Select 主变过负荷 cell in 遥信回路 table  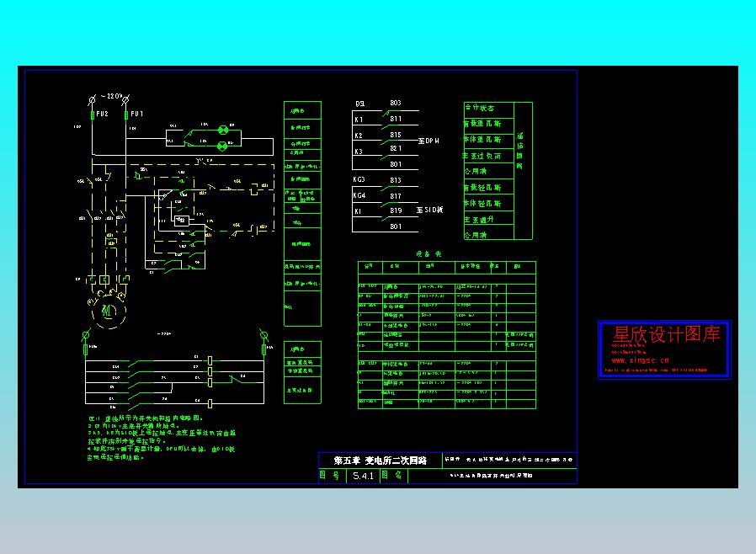(x=489, y=156)
